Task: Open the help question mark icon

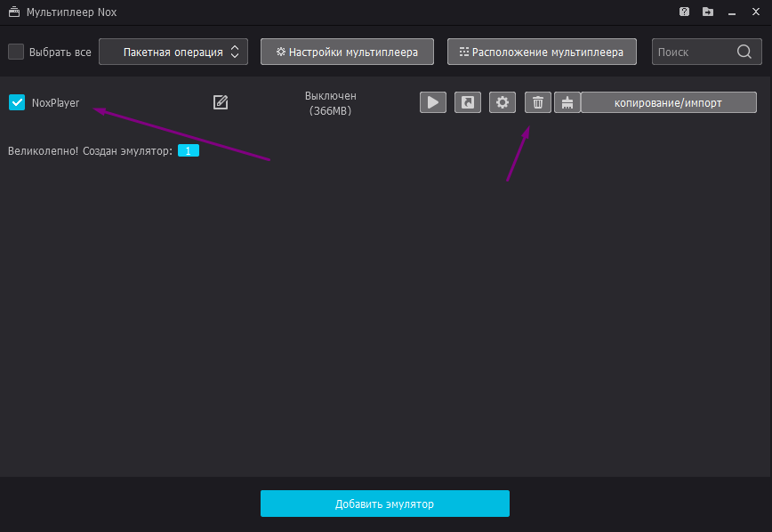Action: pyautogui.click(x=684, y=12)
